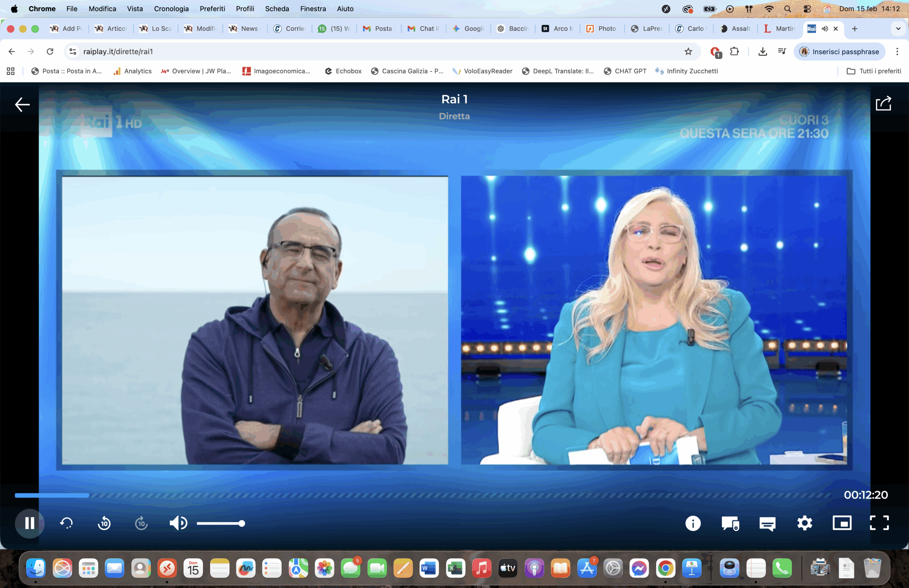
Task: Open the program info panel
Action: 693,523
